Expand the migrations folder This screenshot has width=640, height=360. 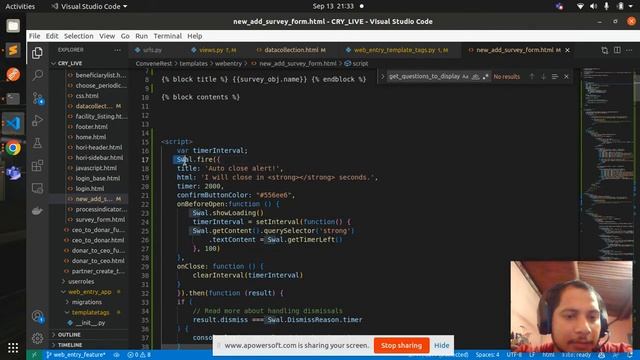pos(87,302)
